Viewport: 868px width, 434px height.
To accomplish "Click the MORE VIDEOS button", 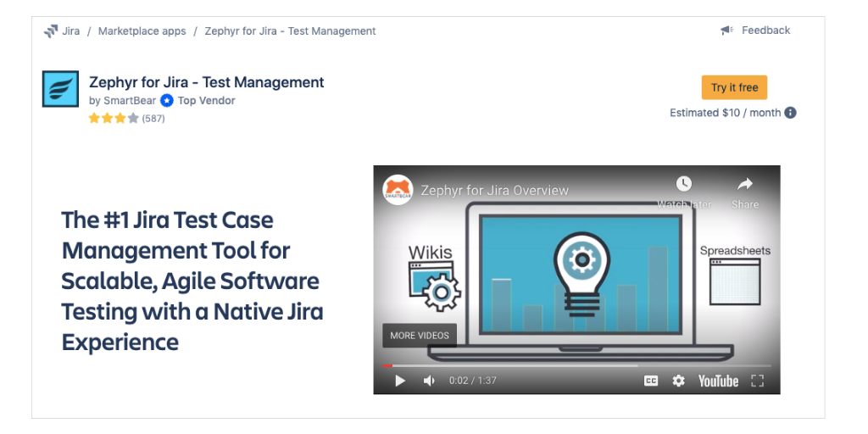I will 420,336.
